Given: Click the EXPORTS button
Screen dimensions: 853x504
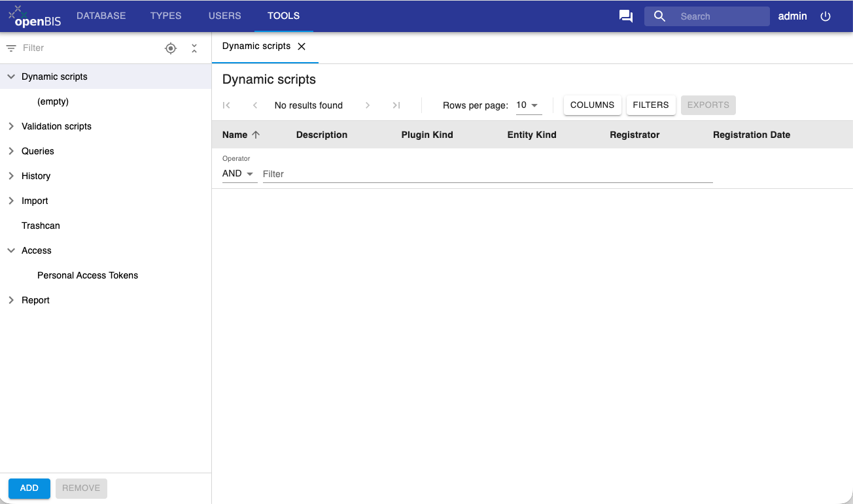Looking at the screenshot, I should 708,105.
